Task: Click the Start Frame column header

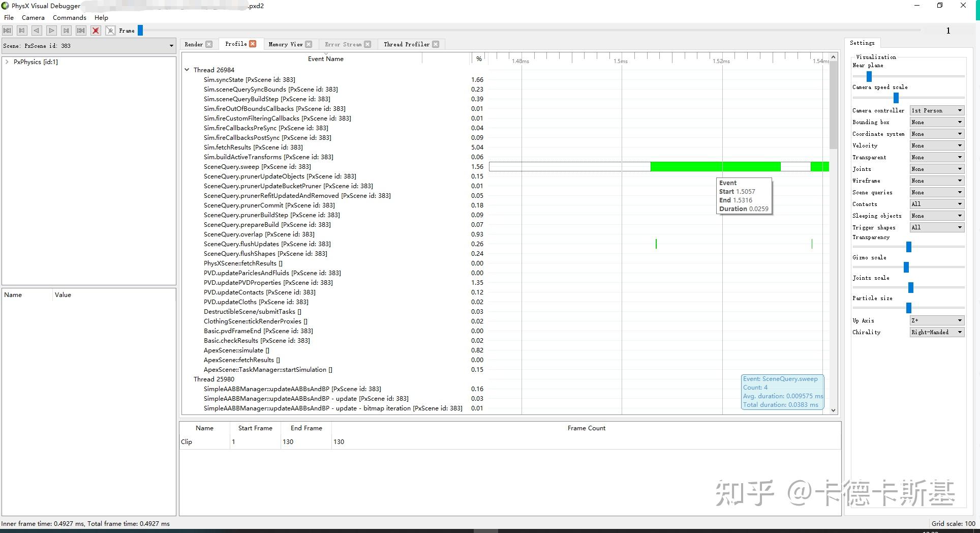Action: [x=255, y=428]
